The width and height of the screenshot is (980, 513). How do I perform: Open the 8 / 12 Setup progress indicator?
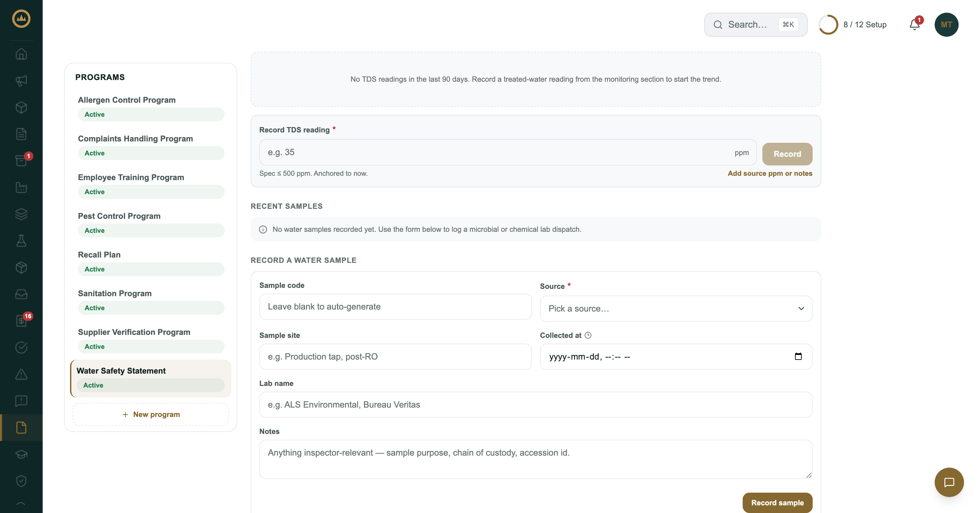pyautogui.click(x=853, y=25)
